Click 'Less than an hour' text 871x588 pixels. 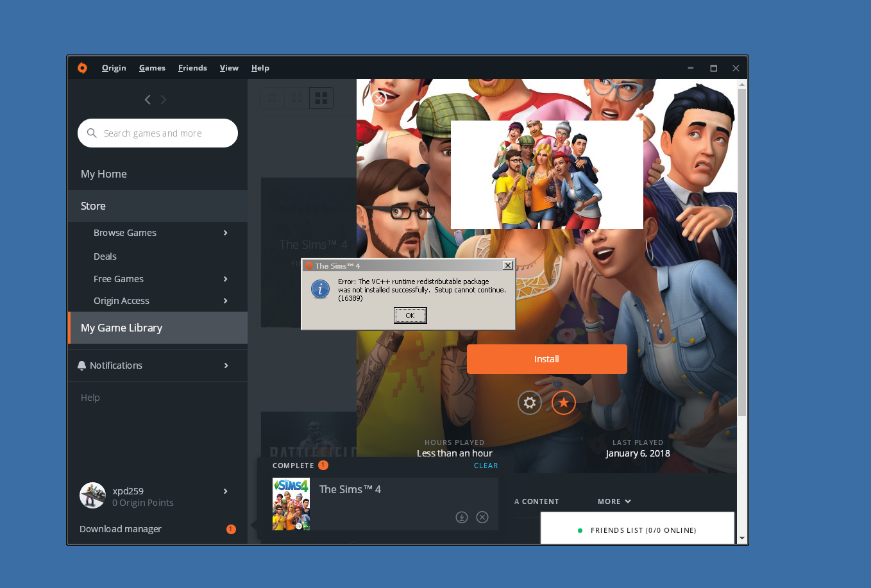click(x=455, y=453)
